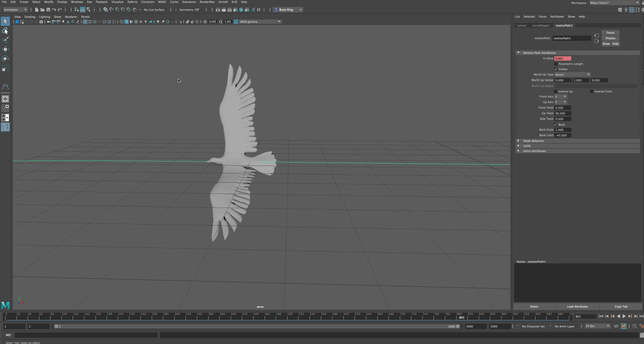
Task: Open the Front Axis dropdown
Action: pos(561,97)
